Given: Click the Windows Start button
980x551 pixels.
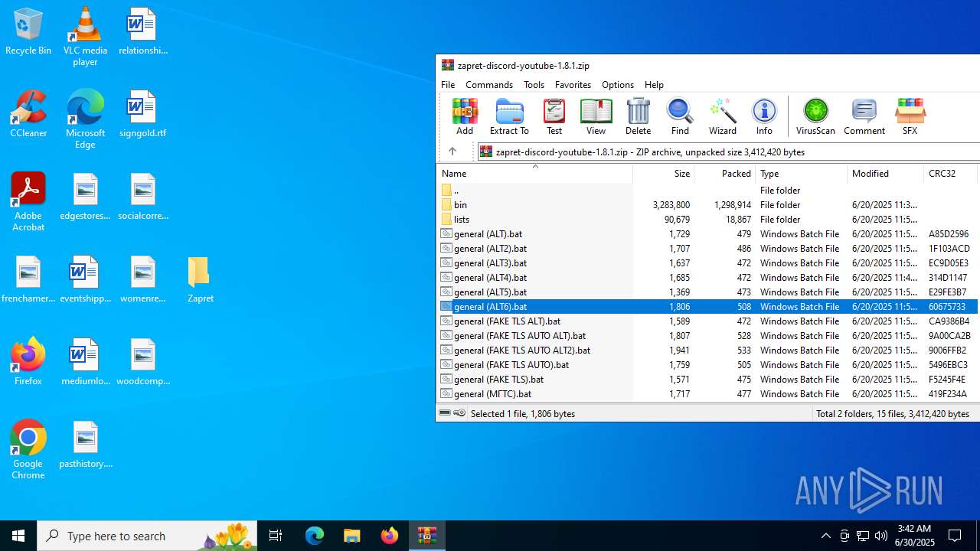Looking at the screenshot, I should coord(18,536).
